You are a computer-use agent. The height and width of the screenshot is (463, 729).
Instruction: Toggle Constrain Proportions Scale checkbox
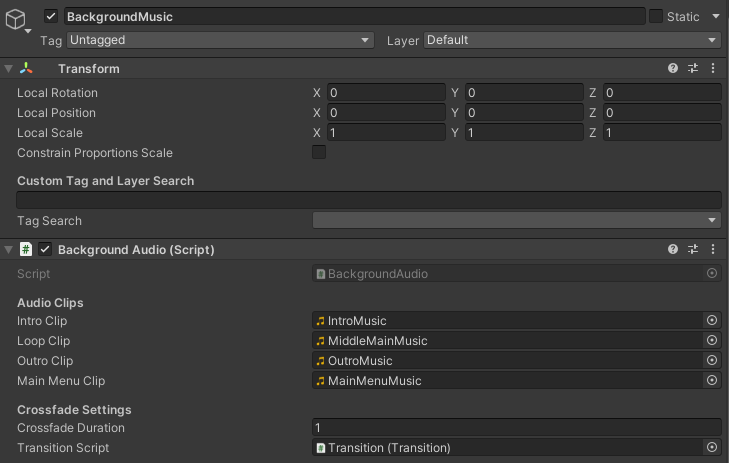(319, 153)
